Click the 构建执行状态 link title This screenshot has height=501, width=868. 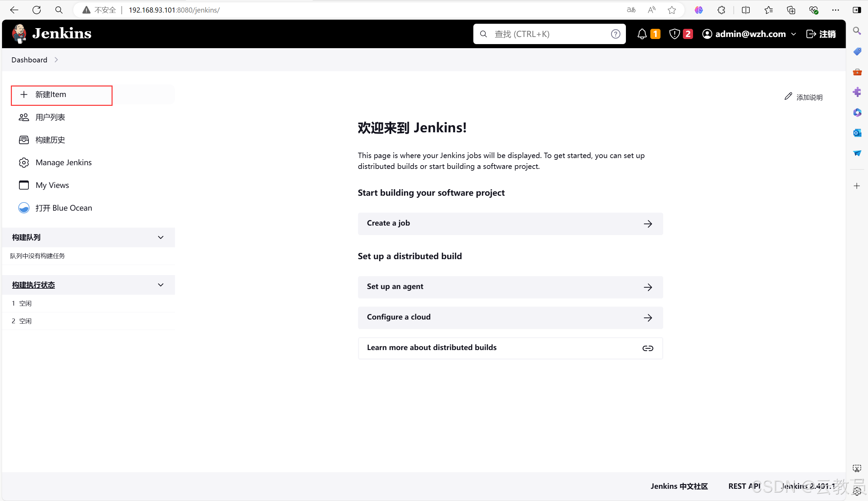point(33,285)
